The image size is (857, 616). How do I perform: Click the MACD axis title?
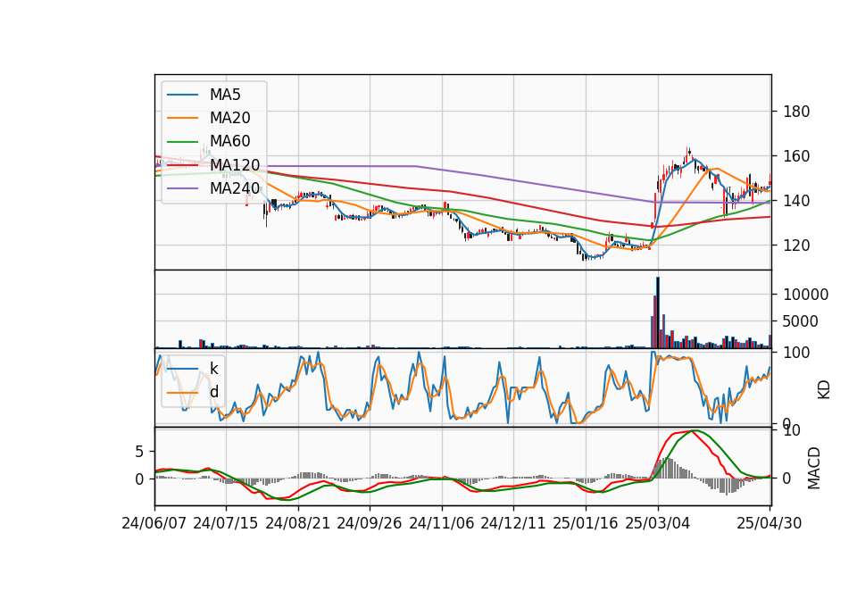pyautogui.click(x=814, y=468)
